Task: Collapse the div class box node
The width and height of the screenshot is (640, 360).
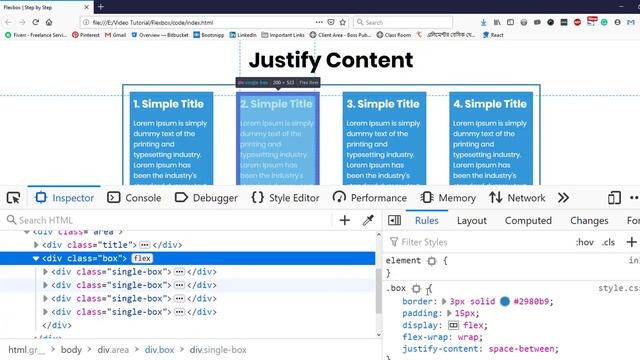Action: click(x=36, y=258)
